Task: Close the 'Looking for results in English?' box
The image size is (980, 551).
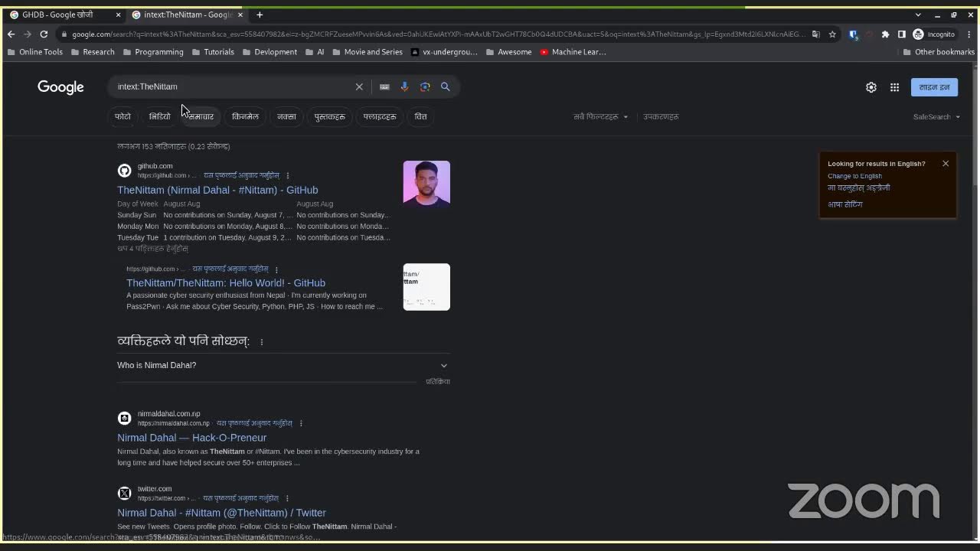Action: pyautogui.click(x=946, y=164)
